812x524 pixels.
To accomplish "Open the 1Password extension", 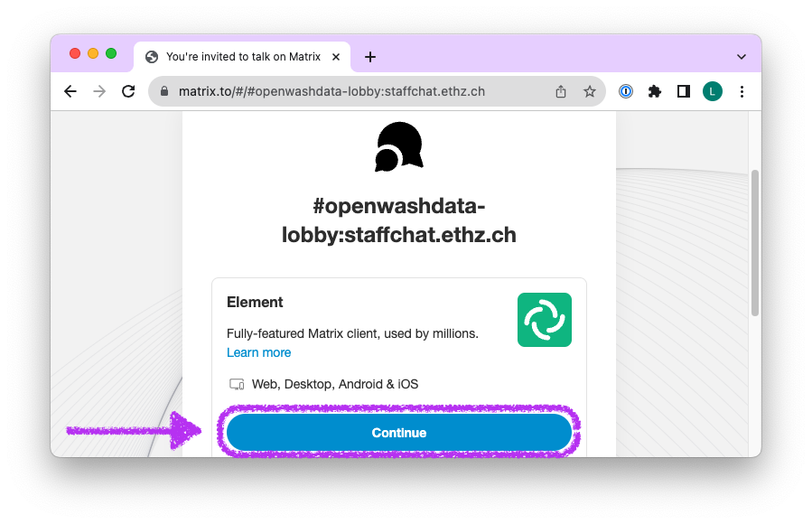I will click(x=626, y=91).
